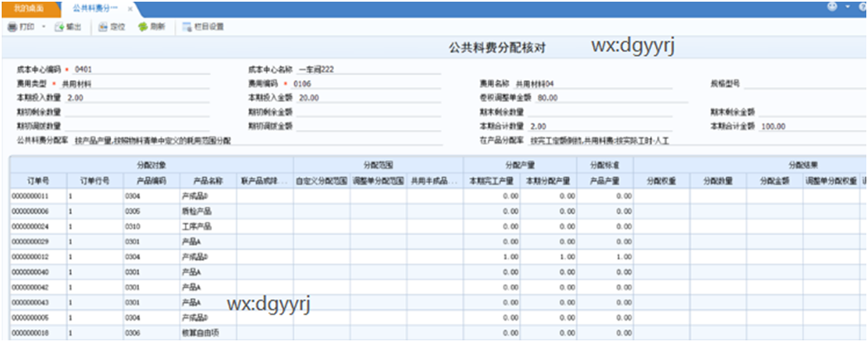
Task: Click the 订单号 column header
Action: (38, 181)
